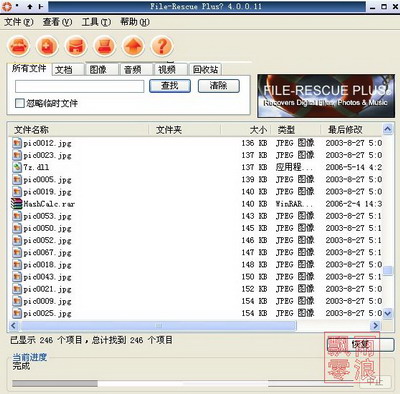Click the JPEG icon beside pic0009.jpg
Image resolution: width=400 pixels, height=394 pixels.
click(x=17, y=301)
